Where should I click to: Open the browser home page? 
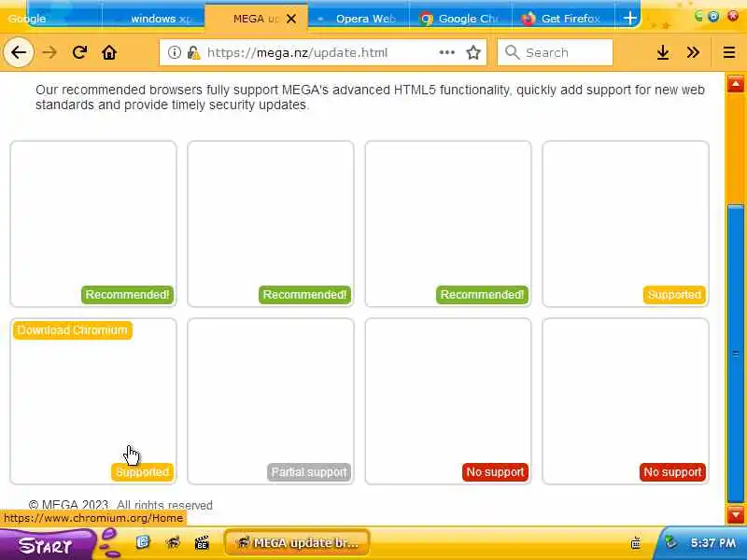tap(109, 52)
